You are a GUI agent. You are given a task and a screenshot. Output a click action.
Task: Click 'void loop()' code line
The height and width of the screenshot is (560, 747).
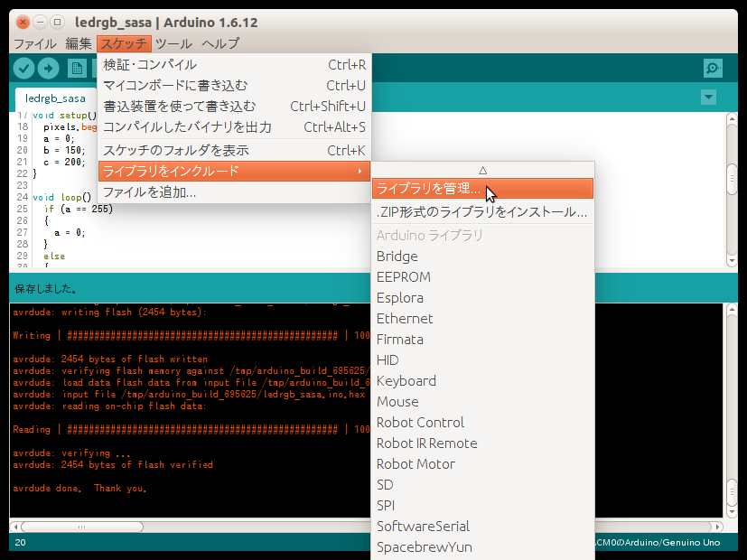[x=62, y=197]
